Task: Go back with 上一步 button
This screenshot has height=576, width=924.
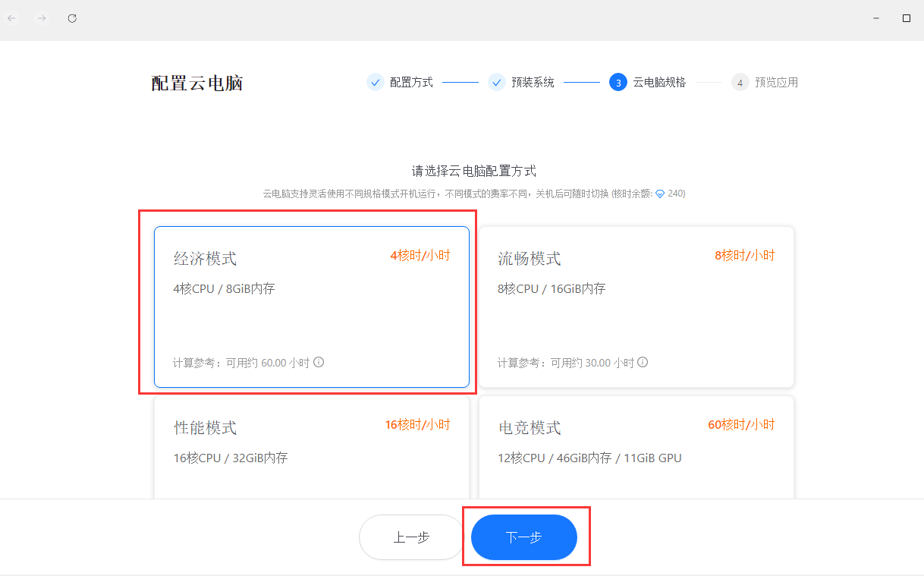Action: point(411,537)
